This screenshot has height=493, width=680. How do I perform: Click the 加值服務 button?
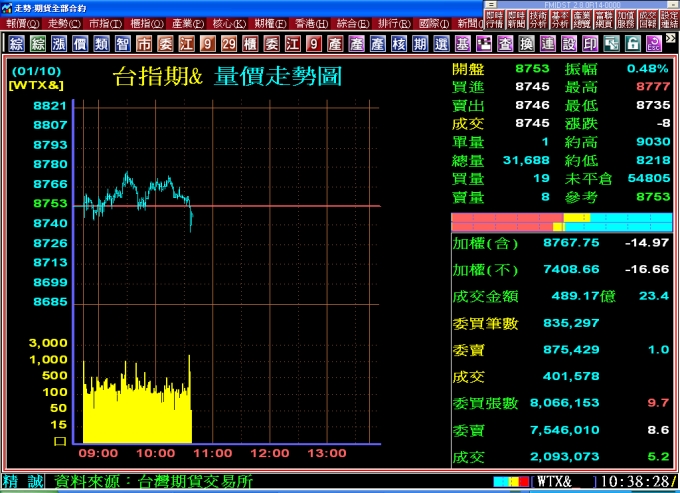[625, 20]
